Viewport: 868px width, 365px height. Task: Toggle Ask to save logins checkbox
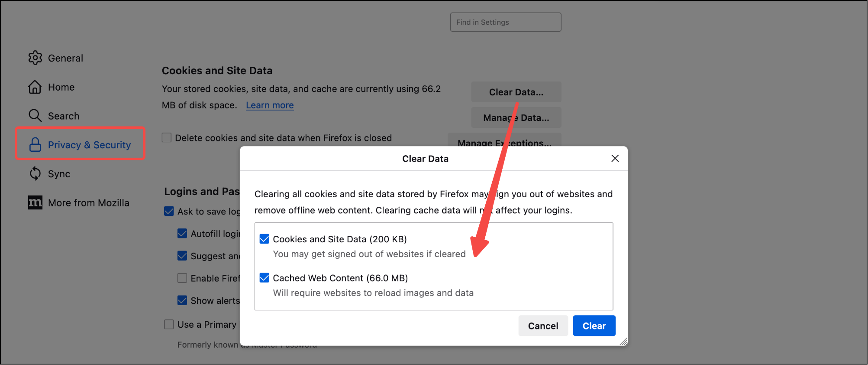click(169, 211)
